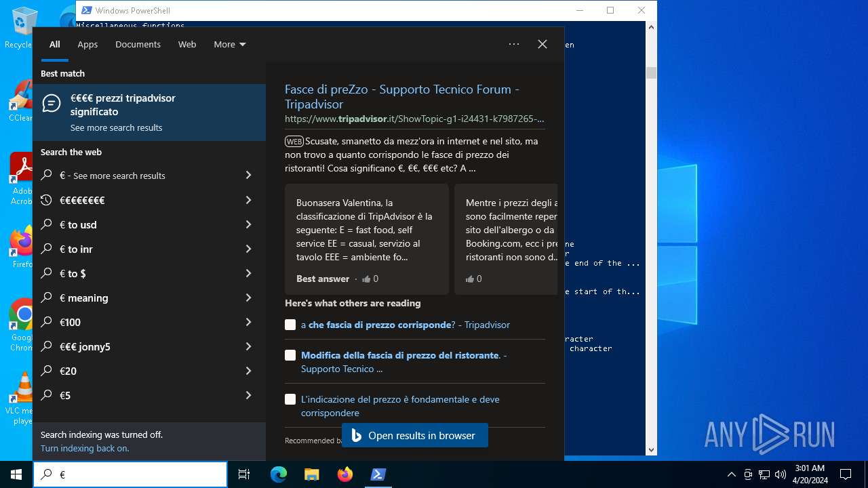
Task: Click 'Open results in browser' button
Action: (x=415, y=436)
